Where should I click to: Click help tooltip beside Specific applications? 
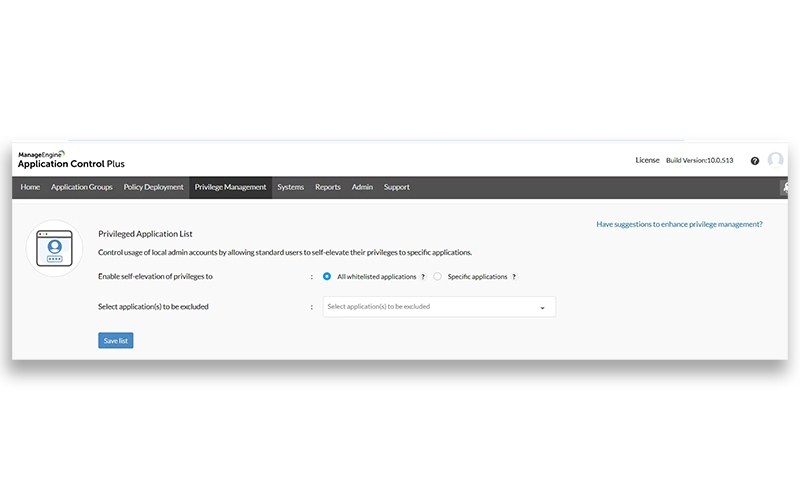point(514,277)
